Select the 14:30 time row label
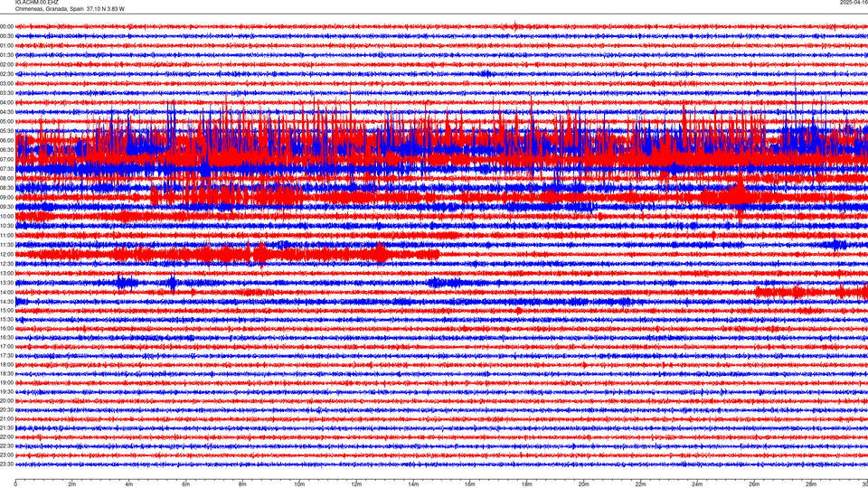The width and height of the screenshot is (868, 488). click(x=6, y=302)
